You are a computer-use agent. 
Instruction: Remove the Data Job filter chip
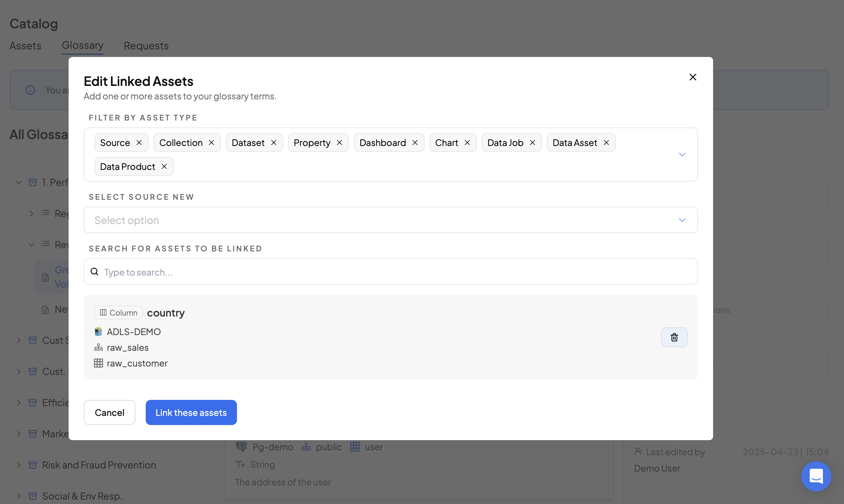tap(532, 143)
